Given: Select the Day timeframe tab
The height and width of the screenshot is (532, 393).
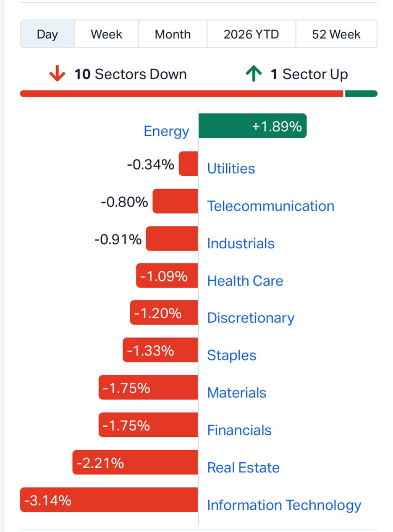Looking at the screenshot, I should [x=47, y=34].
